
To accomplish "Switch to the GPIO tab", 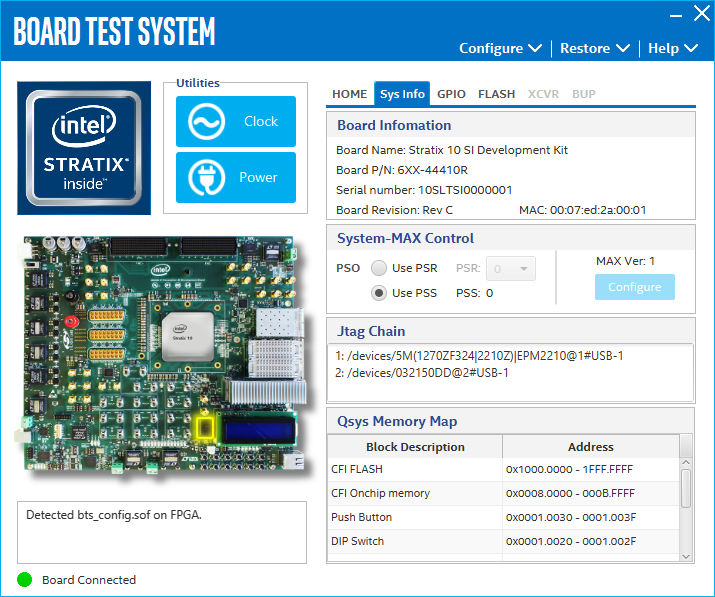I will [x=451, y=94].
